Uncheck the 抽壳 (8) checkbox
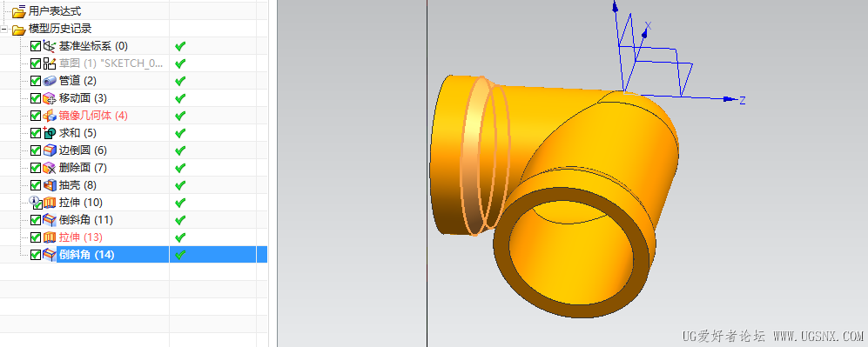The height and width of the screenshot is (347, 868). (x=36, y=185)
